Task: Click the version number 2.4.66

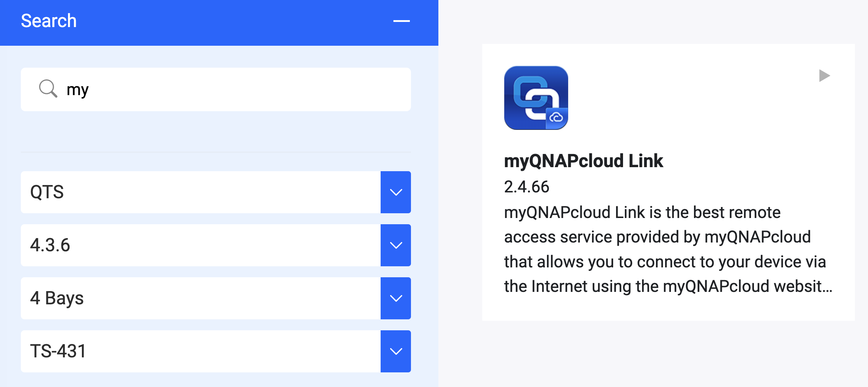Action: [x=527, y=187]
